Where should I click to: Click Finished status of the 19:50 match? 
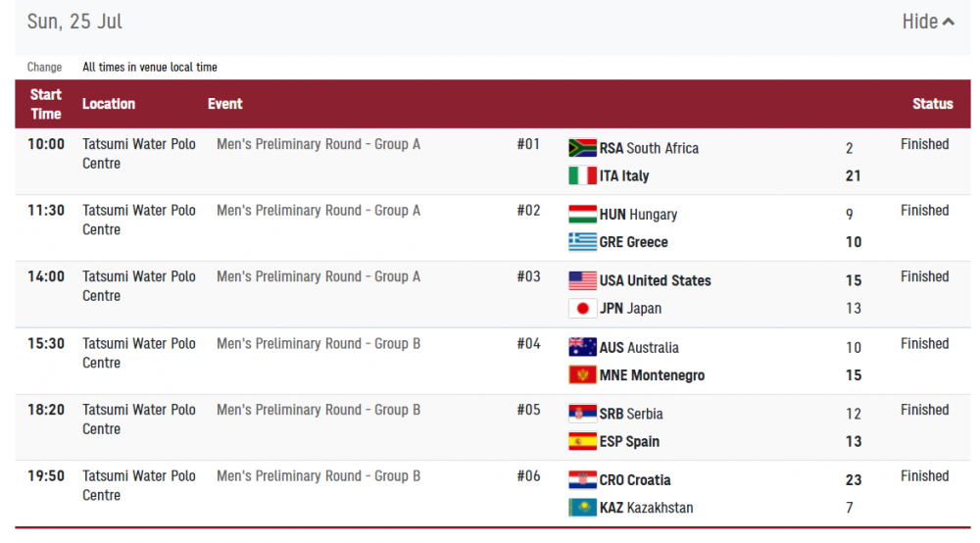click(924, 476)
